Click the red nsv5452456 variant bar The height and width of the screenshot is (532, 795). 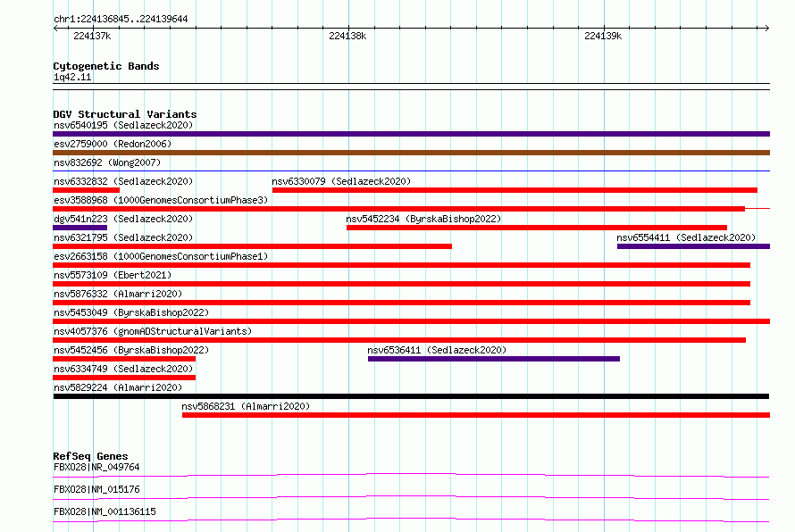click(x=124, y=359)
